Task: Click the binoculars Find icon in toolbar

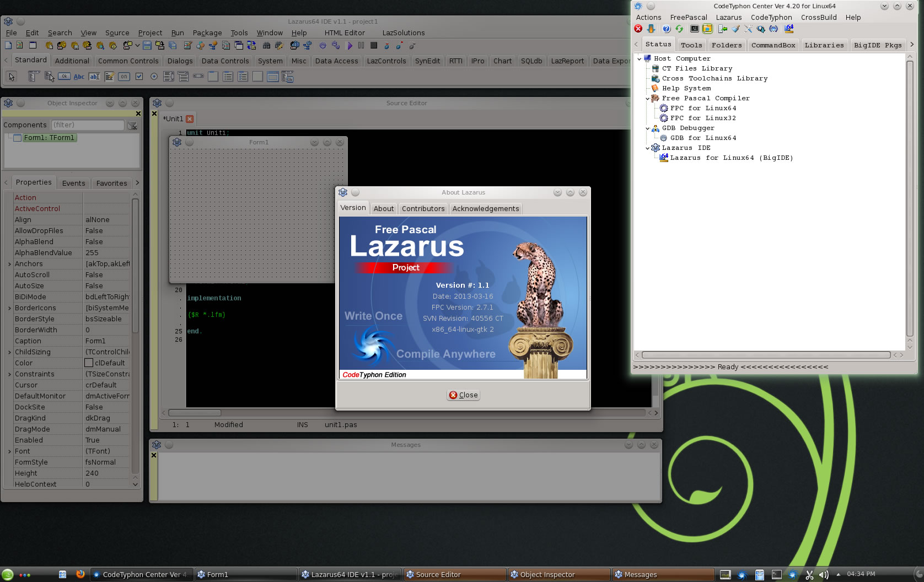Action: coord(266,45)
